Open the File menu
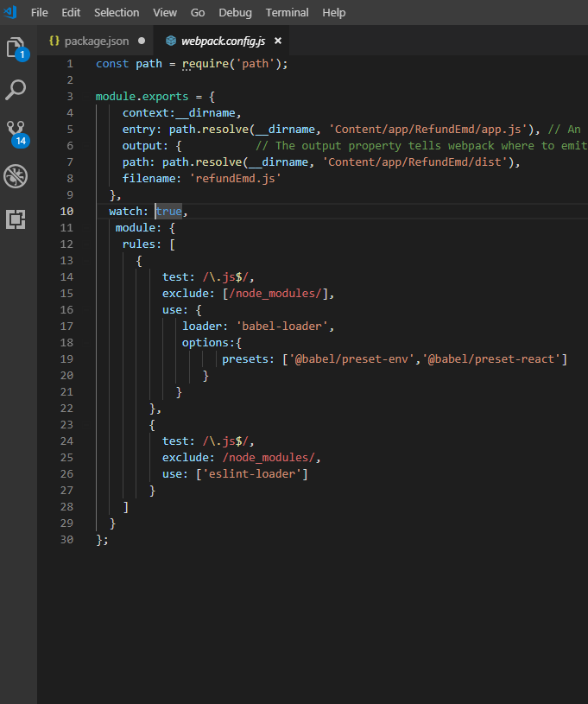588x704 pixels. click(40, 13)
